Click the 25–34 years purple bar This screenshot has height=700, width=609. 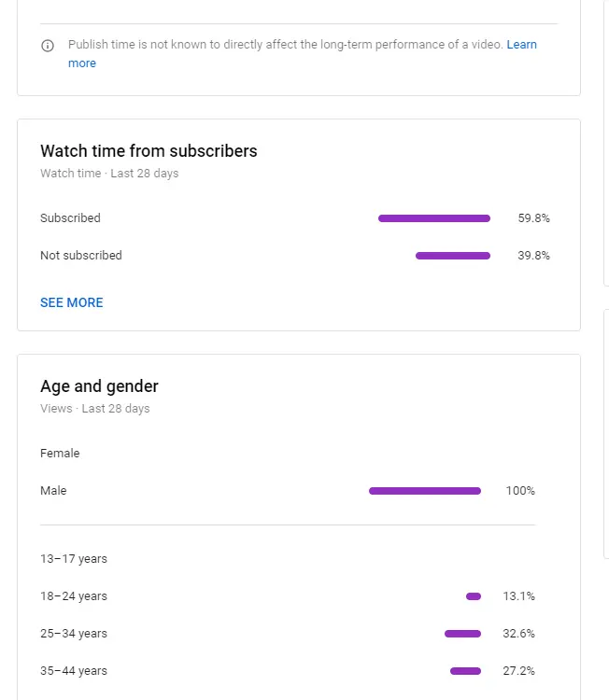(462, 634)
